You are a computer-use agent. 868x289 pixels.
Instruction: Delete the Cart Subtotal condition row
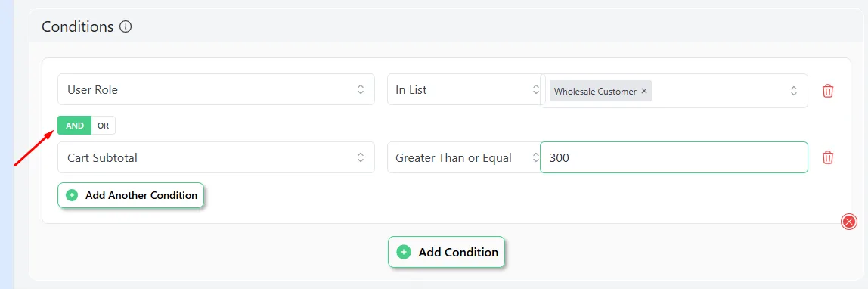(828, 157)
